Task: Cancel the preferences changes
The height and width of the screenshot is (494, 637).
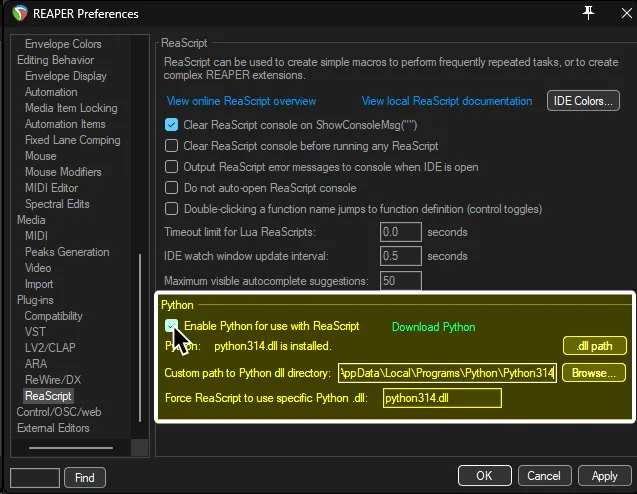Action: (x=544, y=476)
